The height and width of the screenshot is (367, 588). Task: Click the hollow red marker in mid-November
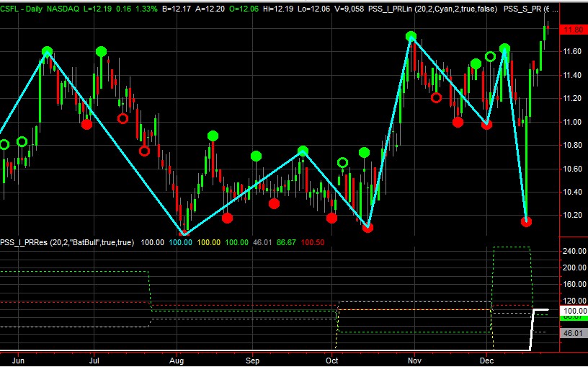pyautogui.click(x=436, y=98)
